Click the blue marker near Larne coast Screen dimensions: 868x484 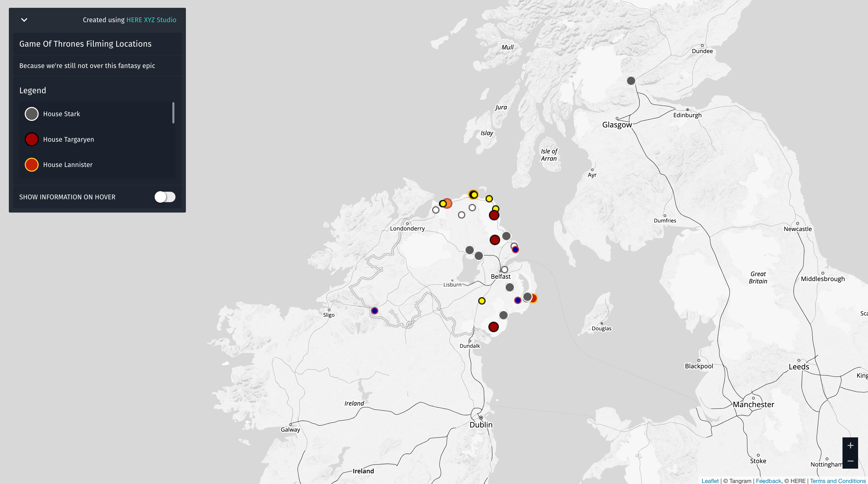click(x=515, y=250)
